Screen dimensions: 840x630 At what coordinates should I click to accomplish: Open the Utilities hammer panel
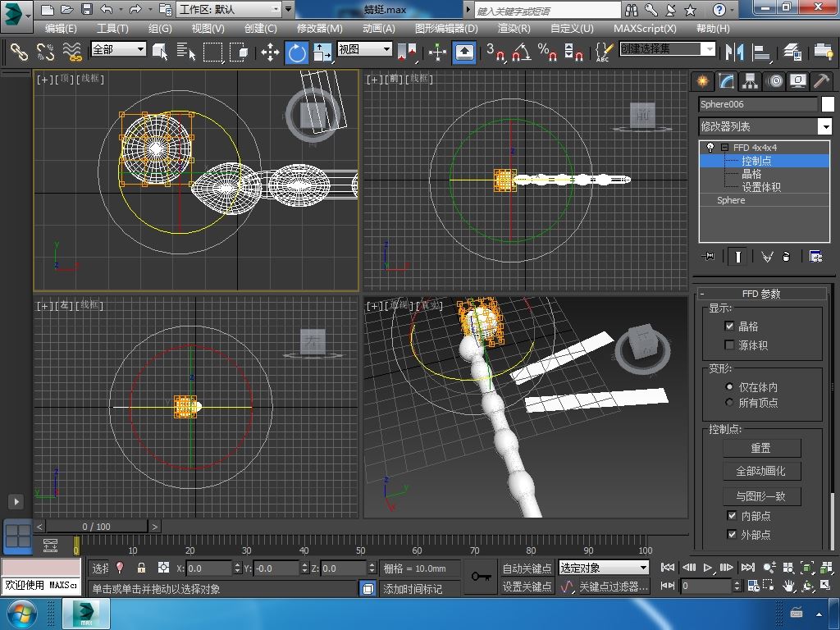click(x=821, y=80)
